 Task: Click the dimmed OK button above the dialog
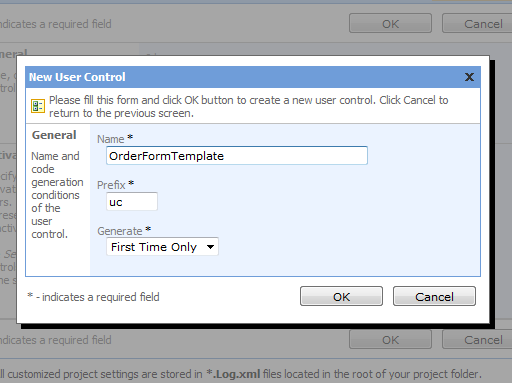(390, 24)
